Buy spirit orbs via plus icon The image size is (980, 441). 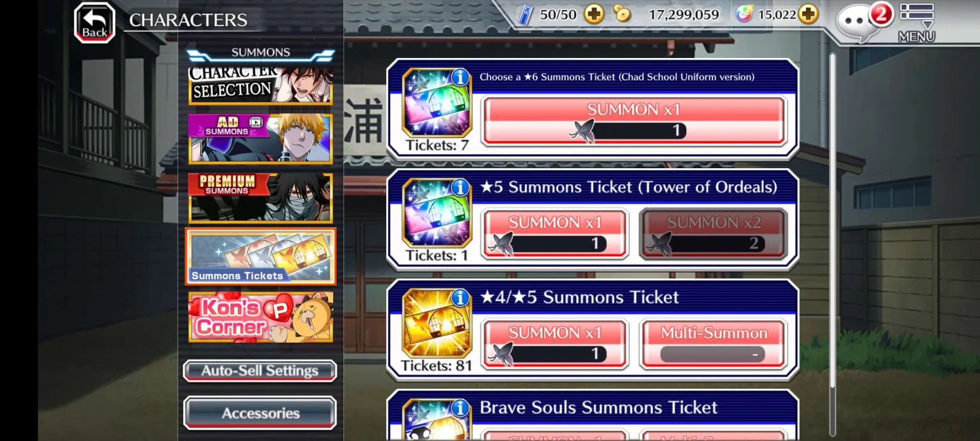pyautogui.click(x=807, y=14)
